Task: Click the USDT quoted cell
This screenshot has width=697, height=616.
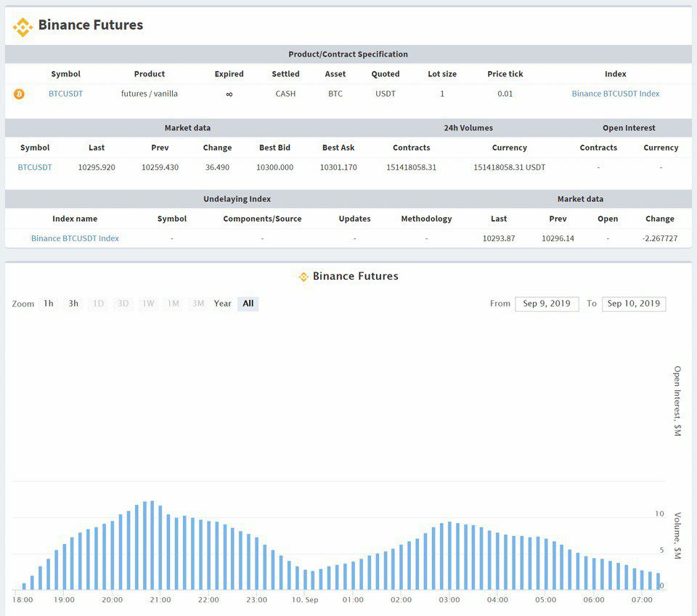Action: (x=386, y=94)
